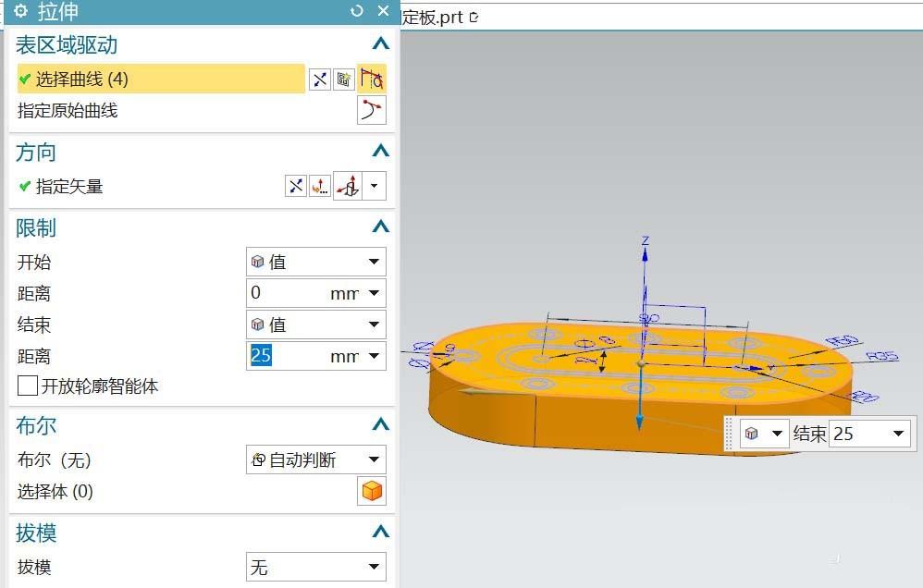Click the inferred vector CSYS icon

[x=347, y=186]
